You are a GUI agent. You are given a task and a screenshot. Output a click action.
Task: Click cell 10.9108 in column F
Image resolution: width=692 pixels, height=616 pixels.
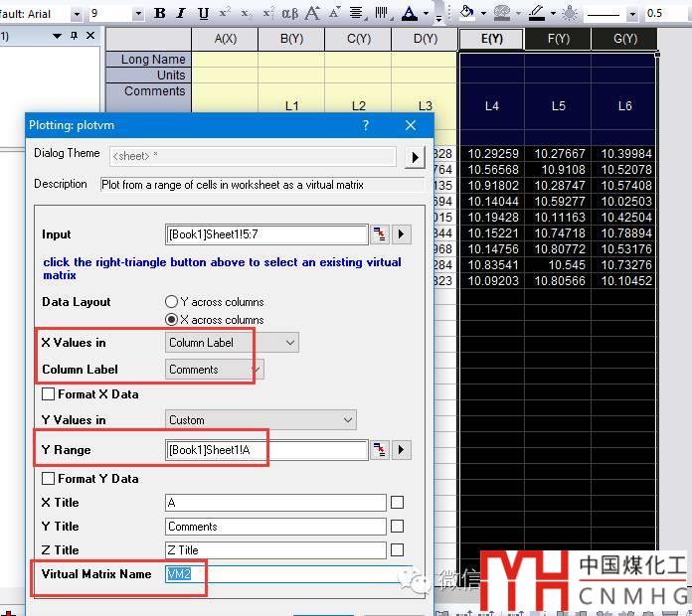pyautogui.click(x=558, y=169)
